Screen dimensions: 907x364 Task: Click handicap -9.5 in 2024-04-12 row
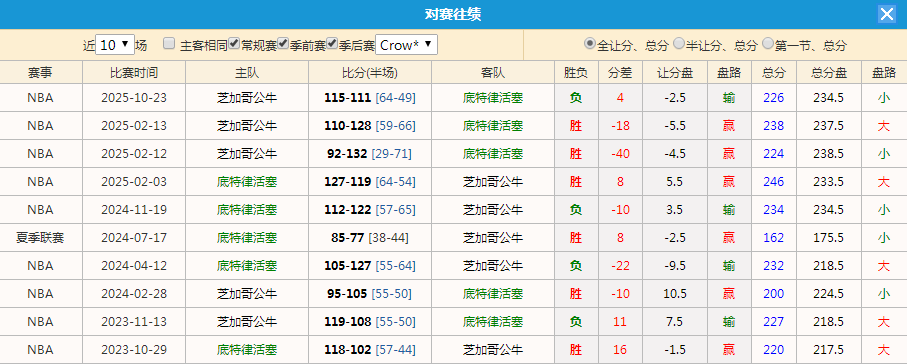(674, 266)
